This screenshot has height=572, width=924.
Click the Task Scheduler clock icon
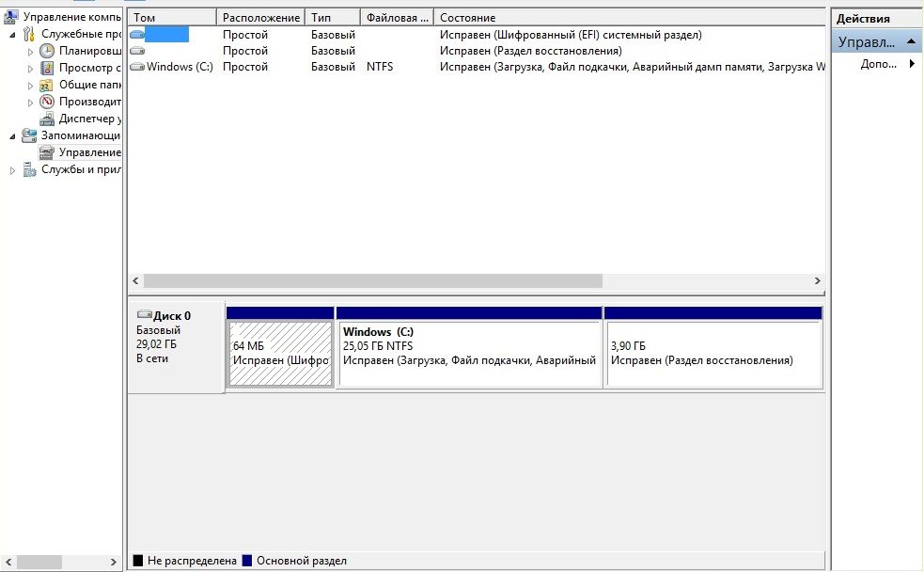point(47,51)
